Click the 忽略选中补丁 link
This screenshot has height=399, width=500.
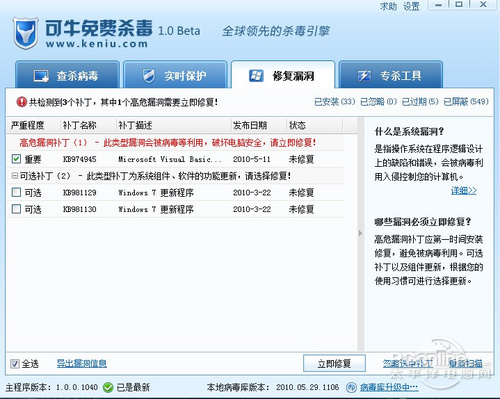click(408, 364)
